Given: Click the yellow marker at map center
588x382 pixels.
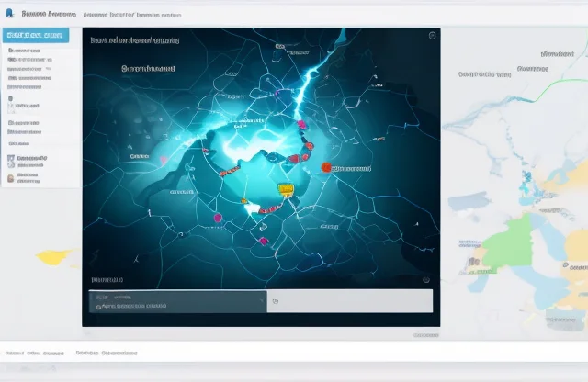Looking at the screenshot, I should (x=286, y=189).
